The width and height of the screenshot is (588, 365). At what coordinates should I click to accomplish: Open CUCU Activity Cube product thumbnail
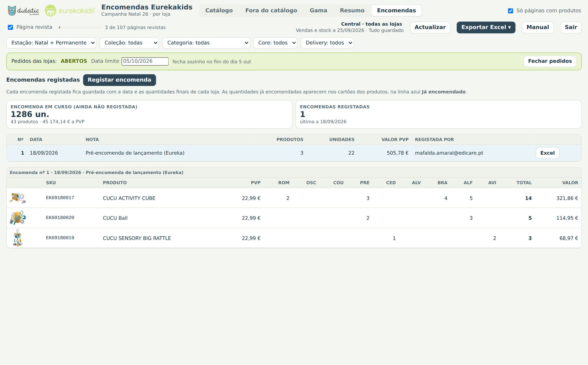18,198
